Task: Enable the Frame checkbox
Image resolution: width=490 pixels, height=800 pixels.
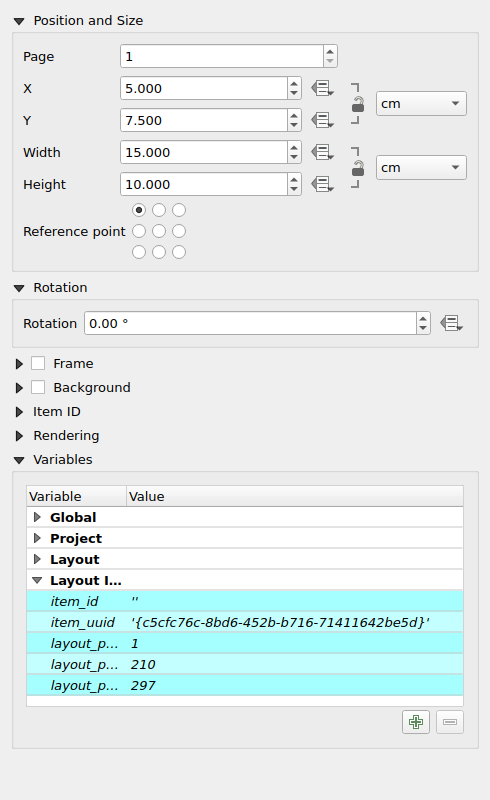Action: (x=38, y=363)
